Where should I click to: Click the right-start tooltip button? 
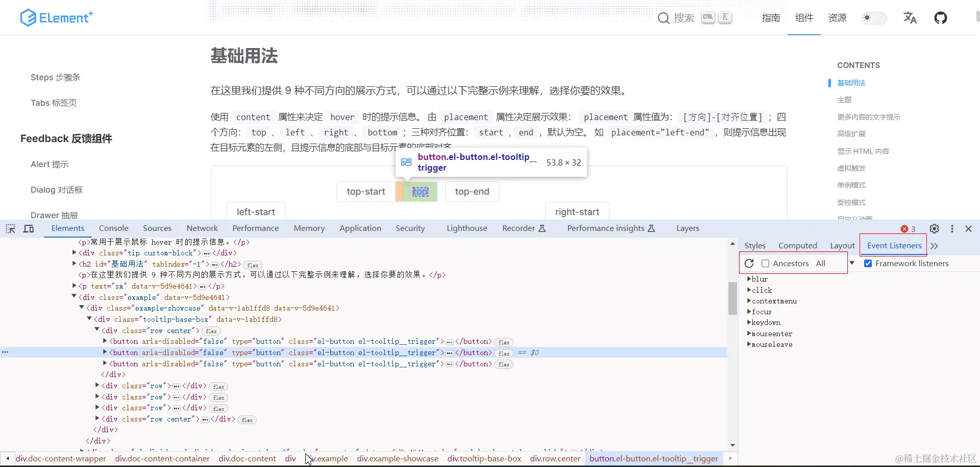tap(577, 211)
